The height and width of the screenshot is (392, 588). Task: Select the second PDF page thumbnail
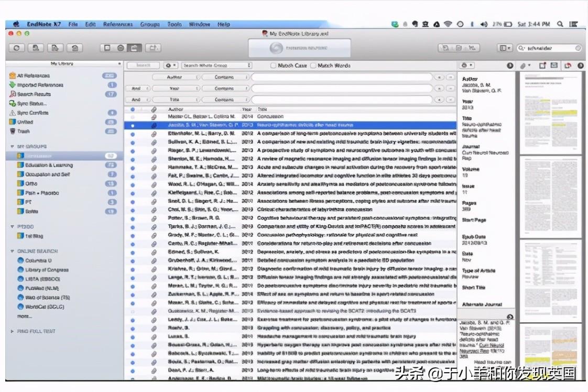550,196
